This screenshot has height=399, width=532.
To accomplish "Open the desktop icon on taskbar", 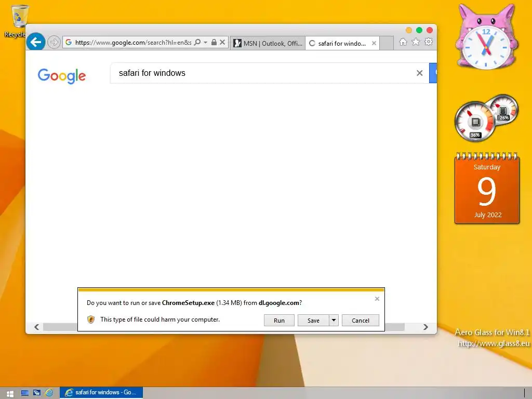I will click(25, 393).
